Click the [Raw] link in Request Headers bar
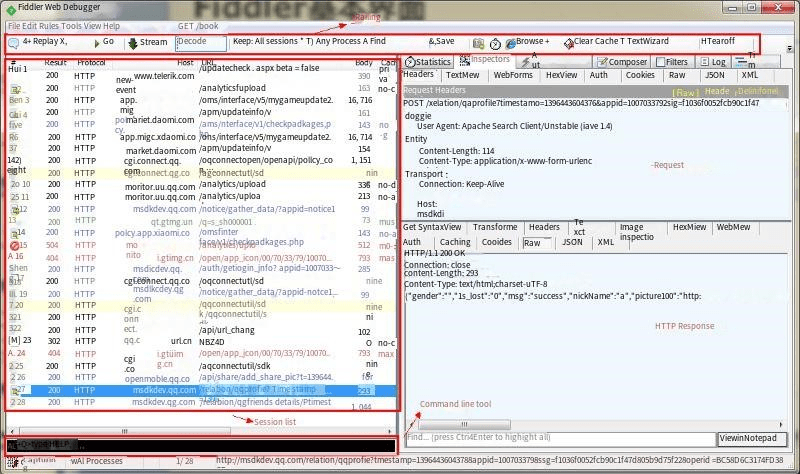The image size is (800, 474). coord(685,92)
